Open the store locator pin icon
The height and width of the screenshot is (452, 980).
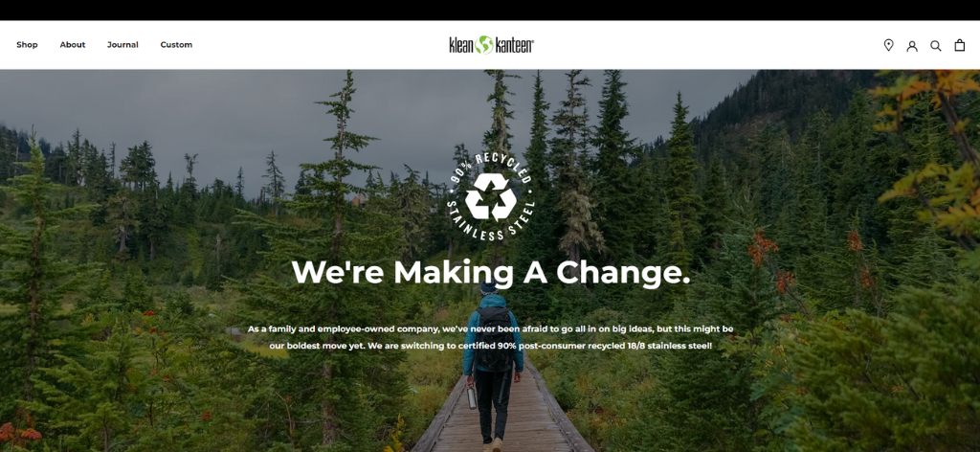[888, 45]
